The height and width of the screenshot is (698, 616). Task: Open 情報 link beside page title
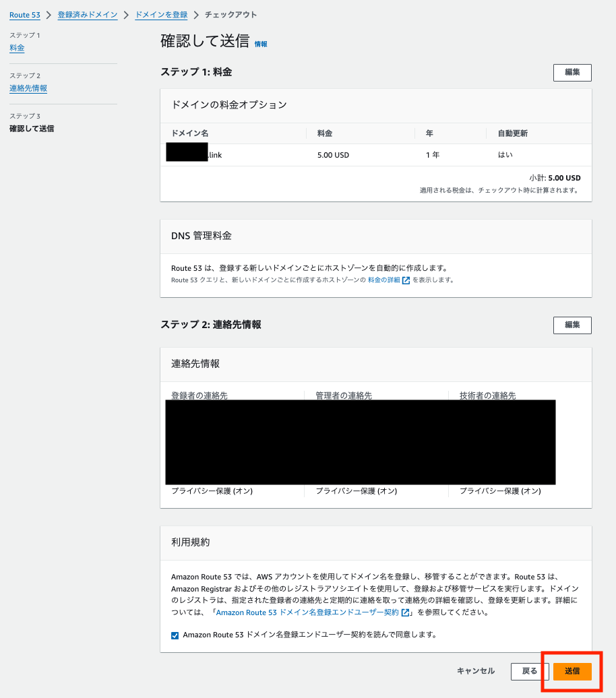point(261,44)
